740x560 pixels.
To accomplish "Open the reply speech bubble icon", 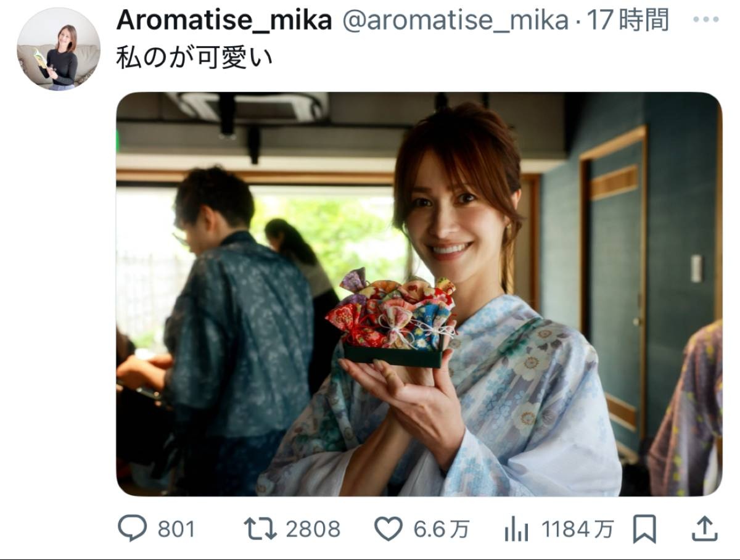I will (132, 529).
